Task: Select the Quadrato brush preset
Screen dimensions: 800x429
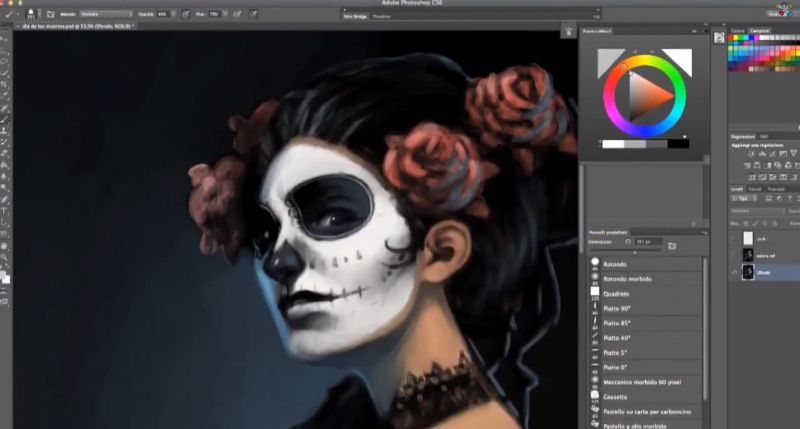Action: tap(646, 294)
